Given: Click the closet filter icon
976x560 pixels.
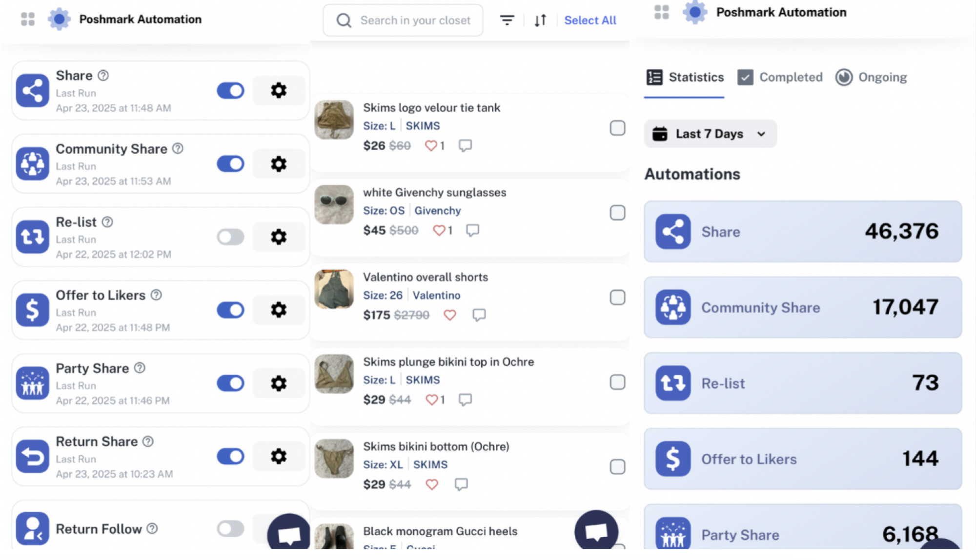Looking at the screenshot, I should point(507,20).
